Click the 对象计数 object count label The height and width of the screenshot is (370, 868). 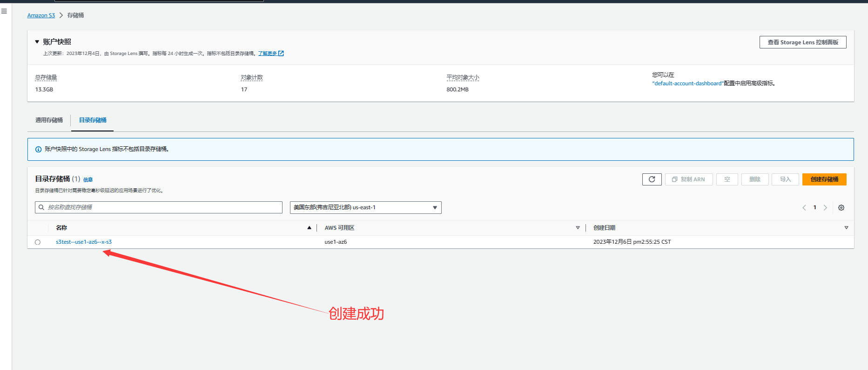(x=252, y=77)
